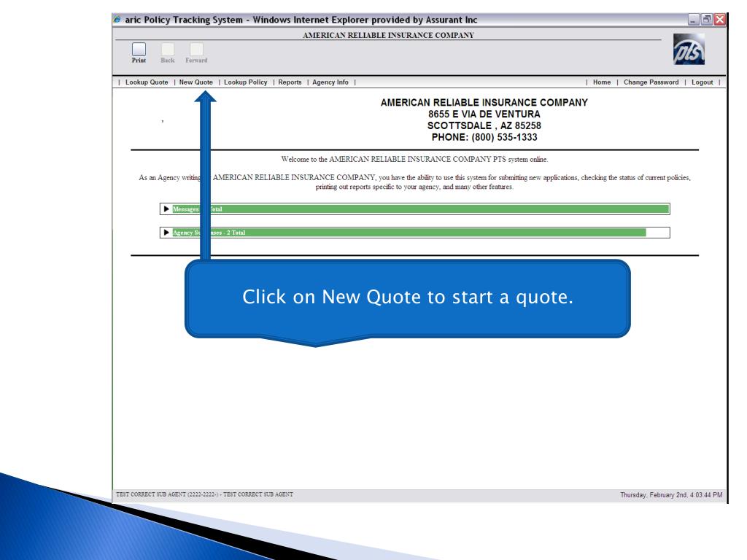Open the Lookup Quote menu item
Screen dimensions: 747x560
pyautogui.click(x=147, y=82)
